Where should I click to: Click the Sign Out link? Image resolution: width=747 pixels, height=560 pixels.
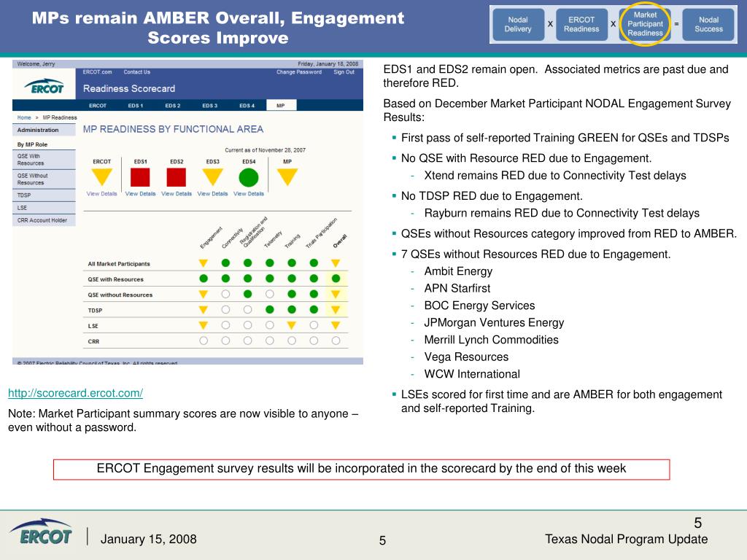coord(344,72)
